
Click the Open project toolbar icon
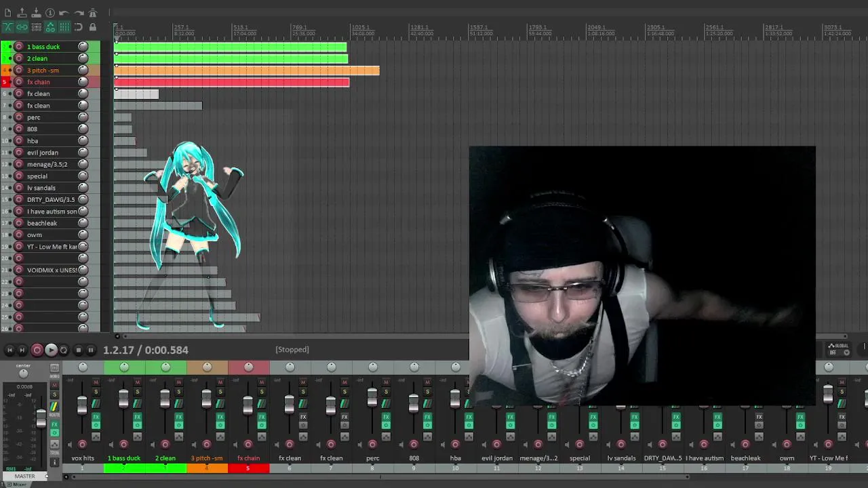(22, 13)
